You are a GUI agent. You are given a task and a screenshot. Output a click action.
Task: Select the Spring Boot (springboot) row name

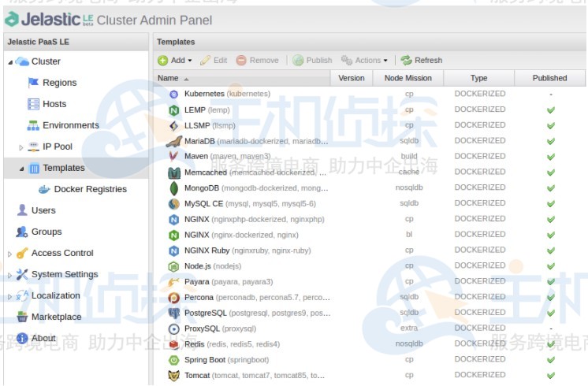pyautogui.click(x=226, y=360)
